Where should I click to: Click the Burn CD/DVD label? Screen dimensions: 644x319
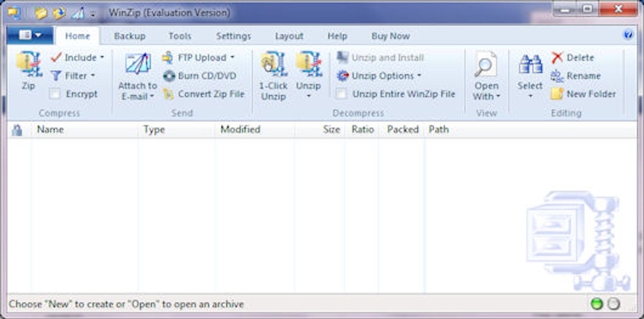pyautogui.click(x=207, y=76)
